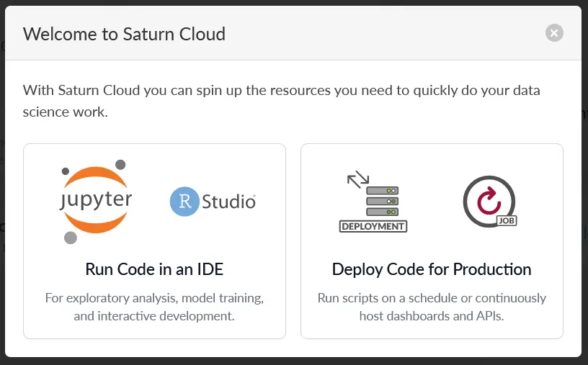The image size is (588, 365).
Task: Click the circular arrow Job icon
Action: tap(487, 199)
